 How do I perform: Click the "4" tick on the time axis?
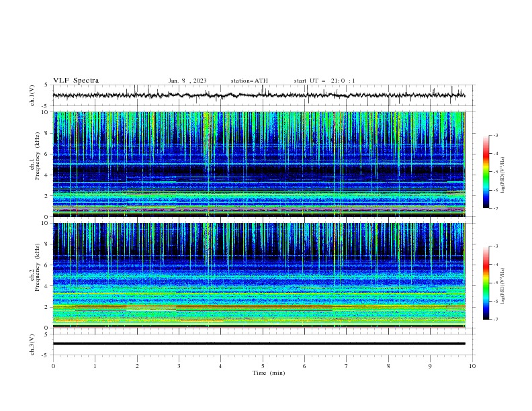click(221, 366)
